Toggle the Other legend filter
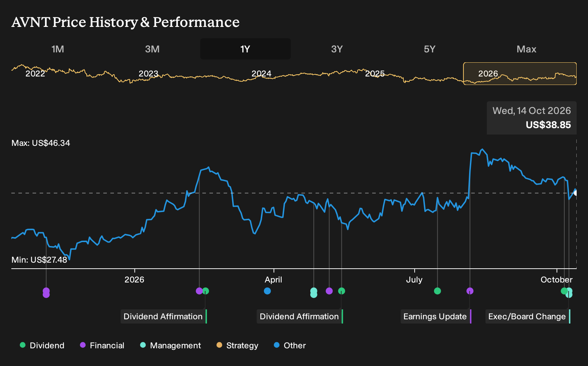 point(290,345)
